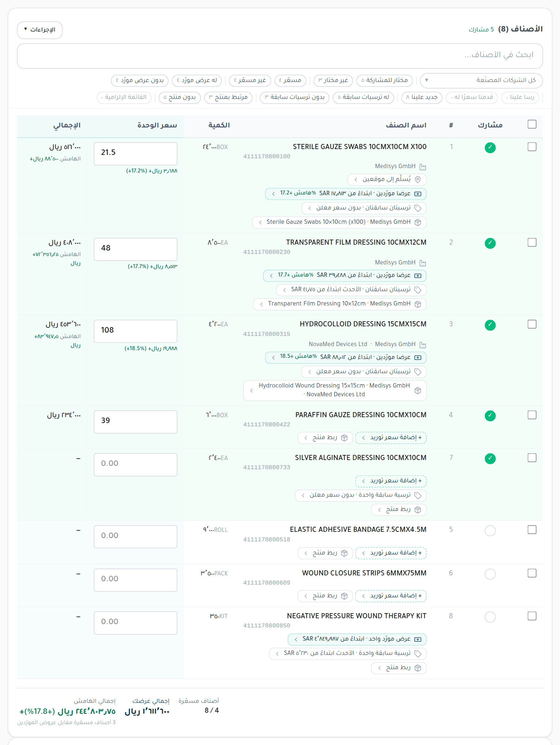This screenshot has height=745, width=560.
Task: Open the كل الشركات المصنّعة manufacturer dropdown
Action: 481,80
